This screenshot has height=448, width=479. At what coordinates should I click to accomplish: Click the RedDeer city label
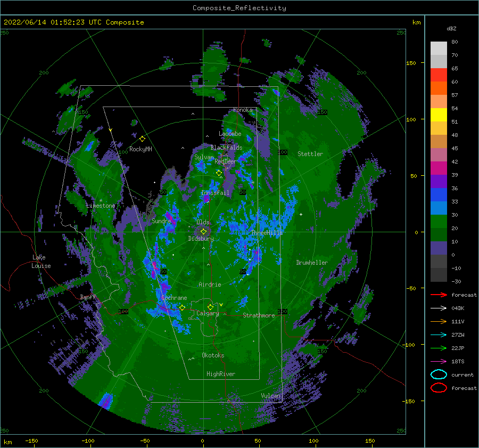point(226,161)
